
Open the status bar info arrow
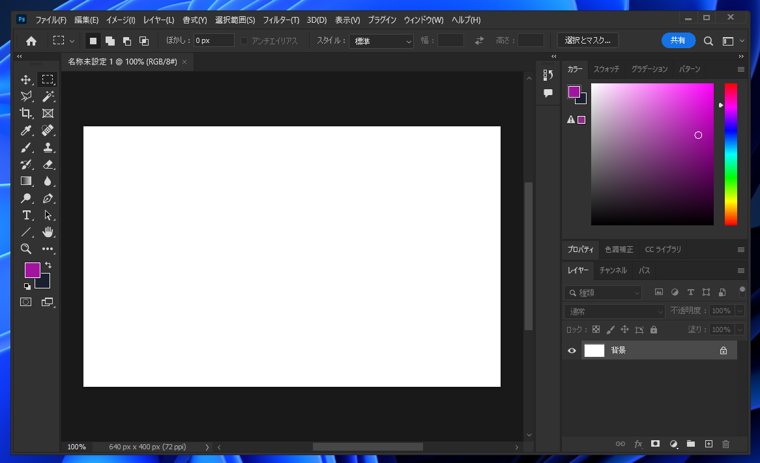[207, 447]
